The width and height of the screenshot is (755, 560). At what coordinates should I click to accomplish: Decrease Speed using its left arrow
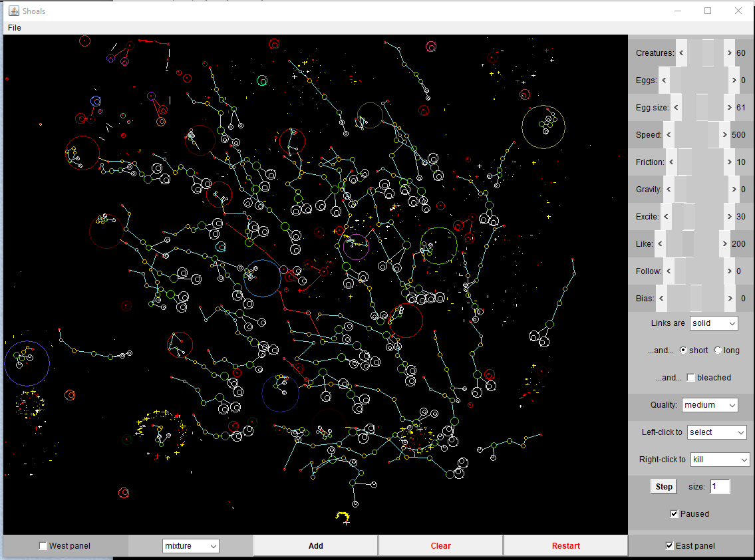coord(669,135)
